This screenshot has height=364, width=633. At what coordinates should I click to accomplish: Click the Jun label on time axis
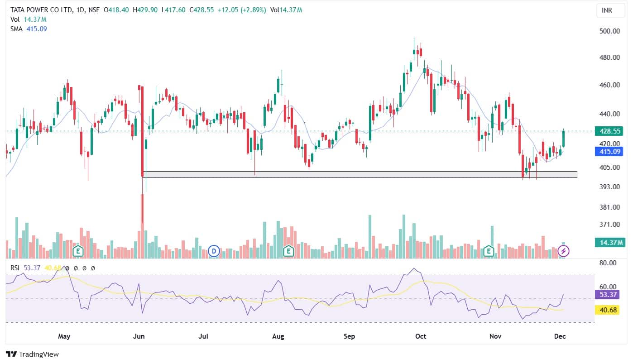coord(139,336)
